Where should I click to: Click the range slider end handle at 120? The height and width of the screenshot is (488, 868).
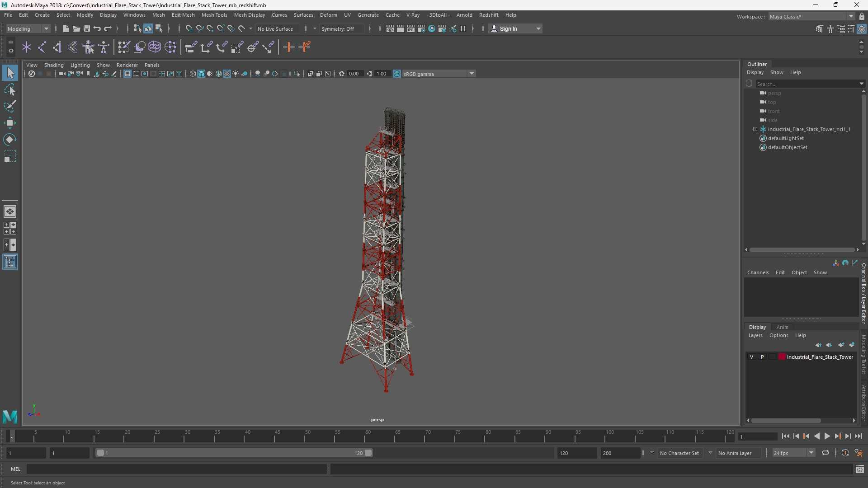pyautogui.click(x=368, y=453)
